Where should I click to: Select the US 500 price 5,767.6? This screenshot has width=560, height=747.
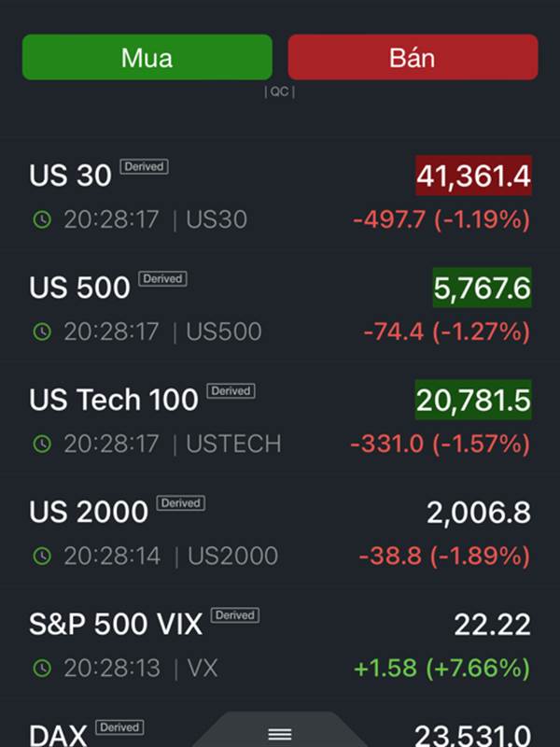[x=482, y=288]
